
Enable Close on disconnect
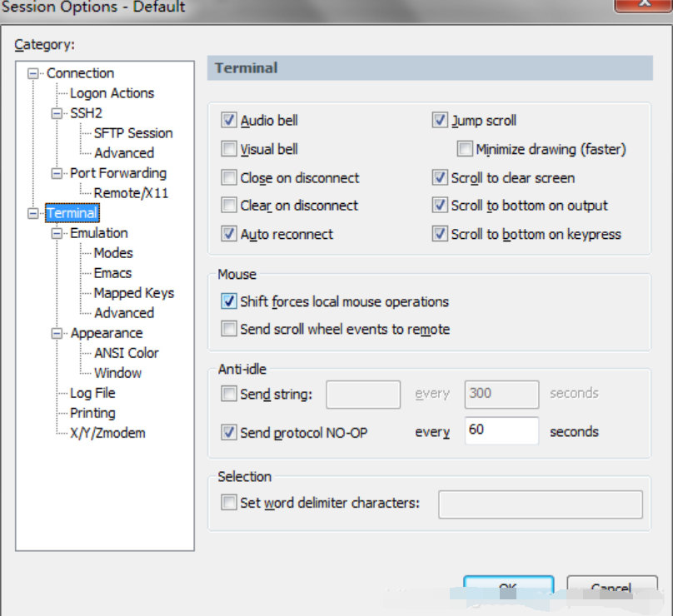[229, 177]
